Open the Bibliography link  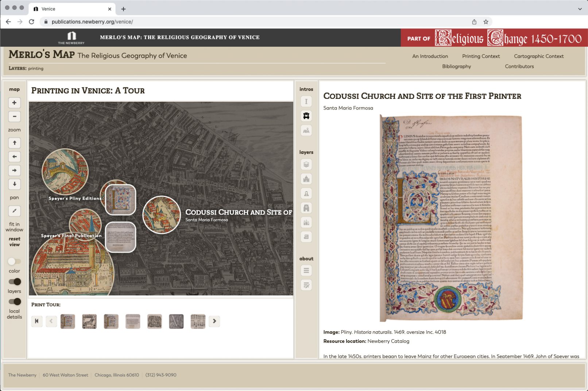point(456,66)
